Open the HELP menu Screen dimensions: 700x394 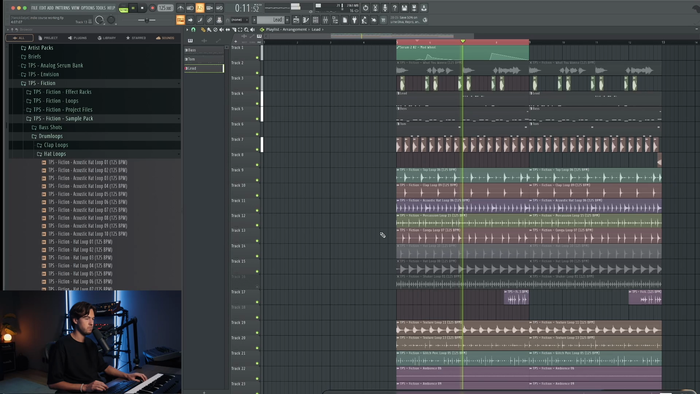111,8
